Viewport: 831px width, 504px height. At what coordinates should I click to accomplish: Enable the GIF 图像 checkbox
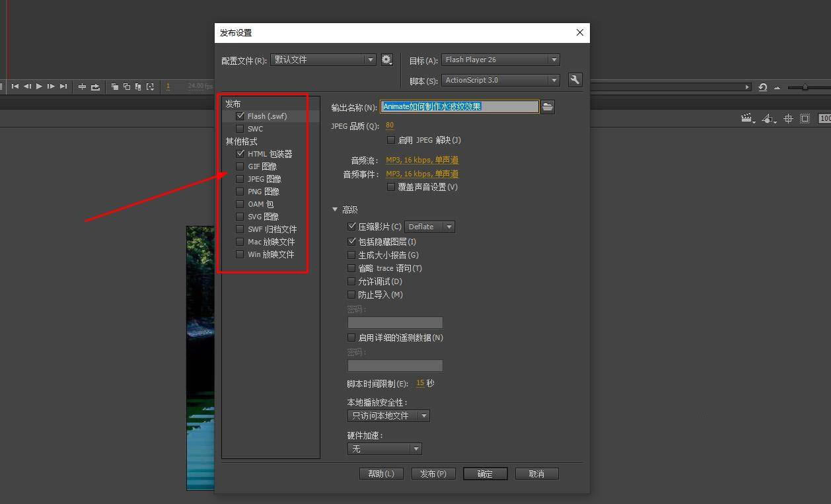coord(240,166)
